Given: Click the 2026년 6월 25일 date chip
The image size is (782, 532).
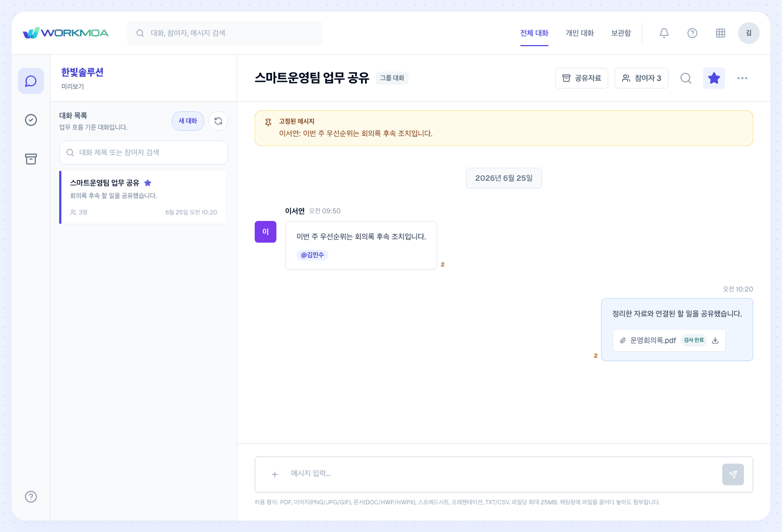Looking at the screenshot, I should click(504, 178).
